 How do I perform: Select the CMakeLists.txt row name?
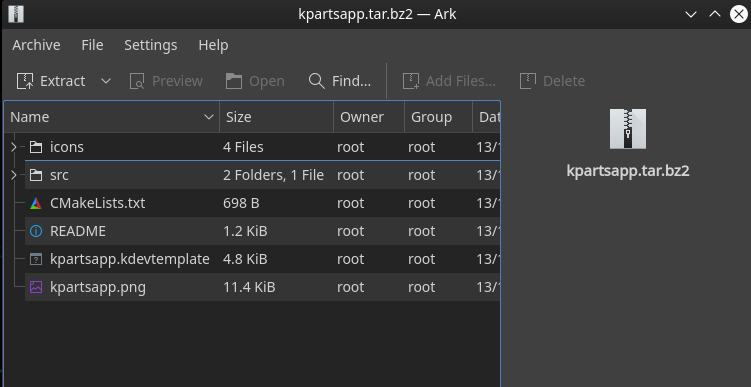(98, 203)
